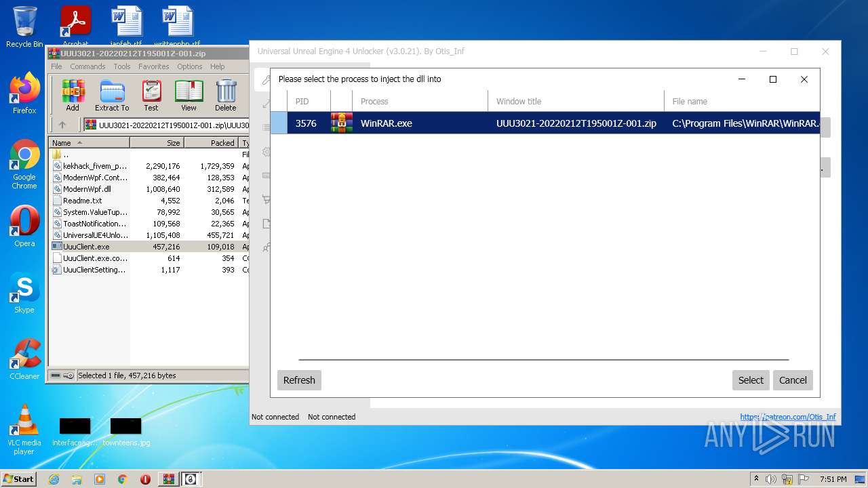Click the File name column header
This screenshot has width=868, height=488.
pos(742,101)
